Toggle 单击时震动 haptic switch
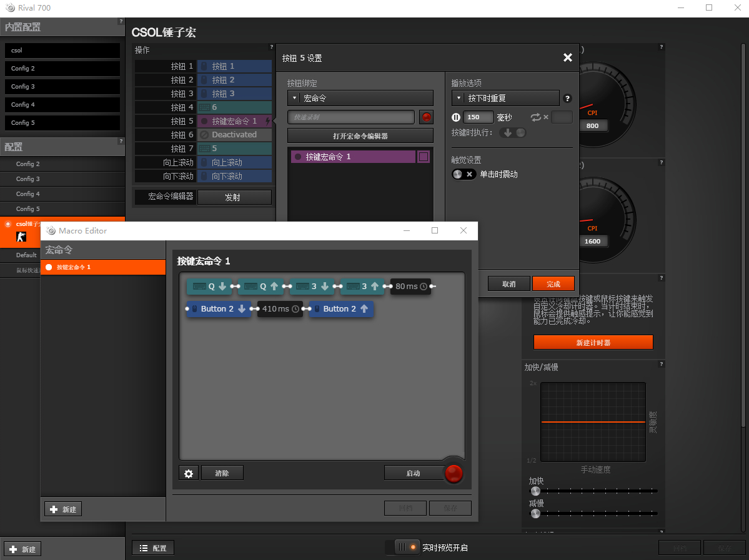Image resolution: width=749 pixels, height=560 pixels. (464, 174)
